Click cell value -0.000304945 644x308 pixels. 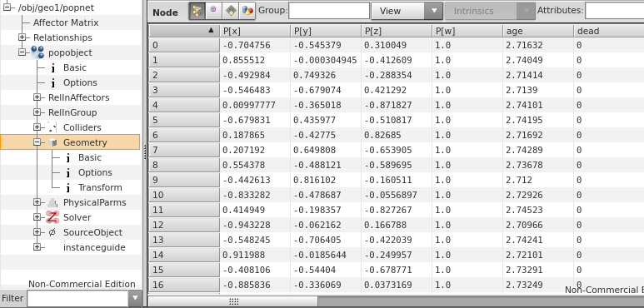[x=325, y=60]
